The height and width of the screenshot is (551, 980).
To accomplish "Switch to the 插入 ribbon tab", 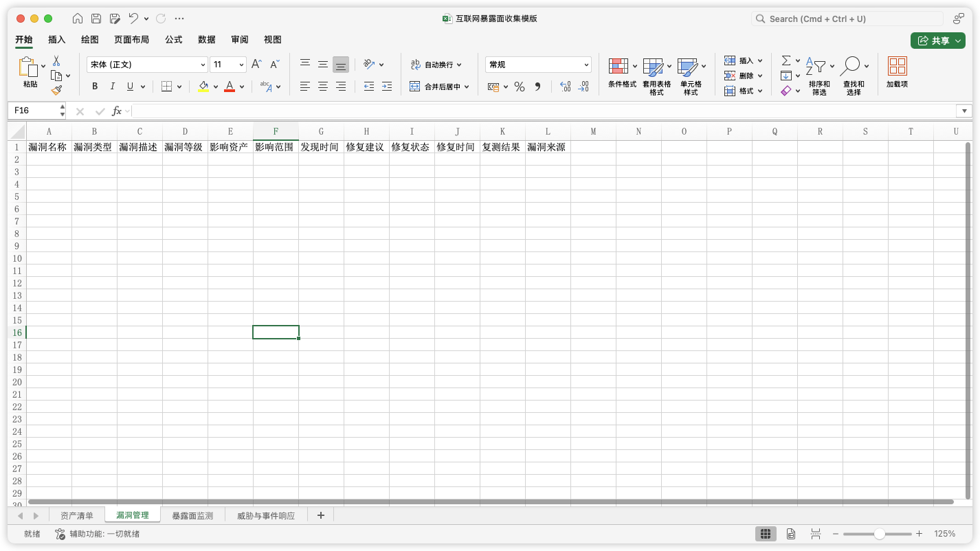I will (57, 40).
